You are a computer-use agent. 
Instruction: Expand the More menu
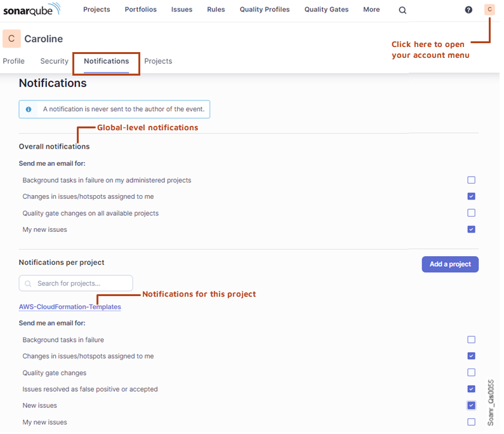point(371,10)
